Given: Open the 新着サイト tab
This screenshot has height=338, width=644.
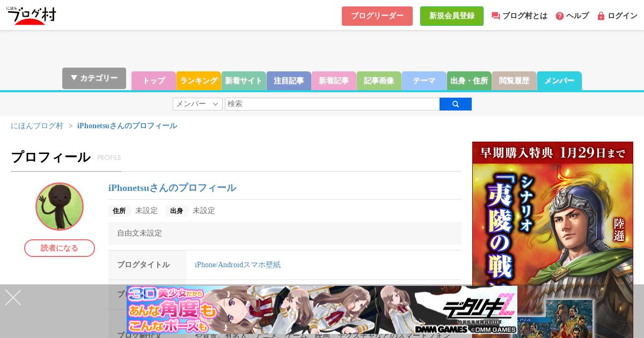Looking at the screenshot, I should point(244,81).
